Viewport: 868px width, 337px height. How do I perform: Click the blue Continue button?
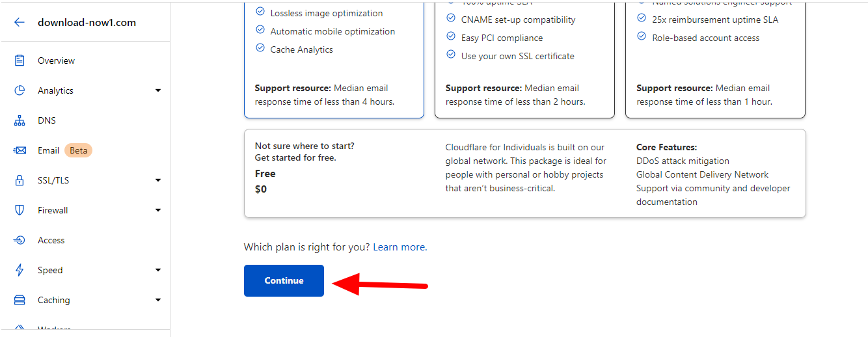(x=284, y=280)
